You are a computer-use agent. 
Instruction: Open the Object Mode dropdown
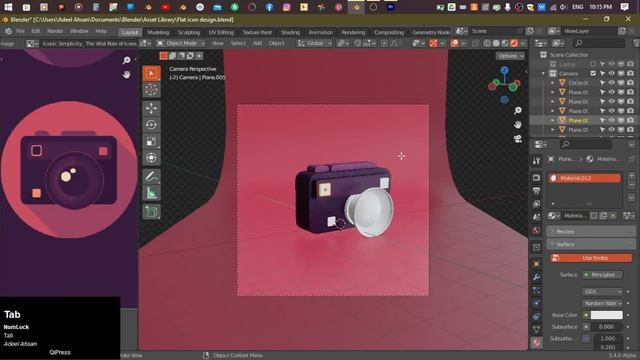[x=181, y=43]
